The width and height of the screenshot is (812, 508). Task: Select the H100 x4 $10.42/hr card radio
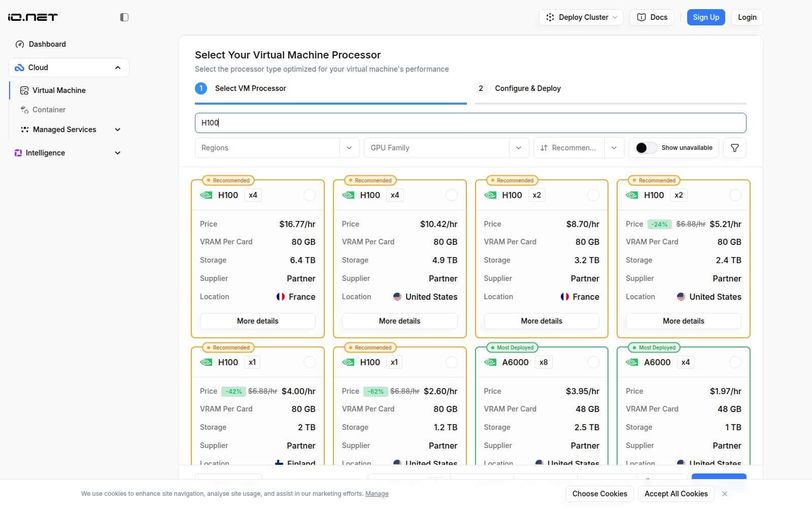(x=451, y=195)
